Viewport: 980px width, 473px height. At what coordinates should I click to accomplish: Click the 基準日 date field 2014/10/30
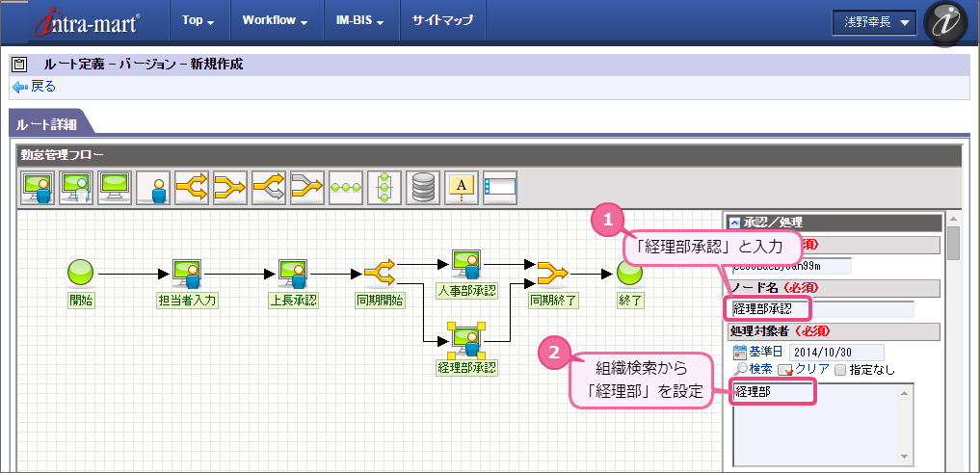click(836, 352)
